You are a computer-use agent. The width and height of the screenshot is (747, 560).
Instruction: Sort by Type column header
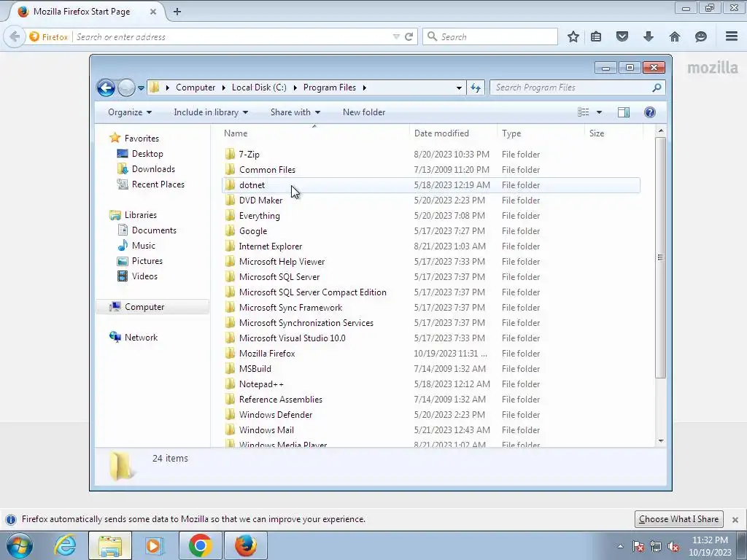pos(541,133)
